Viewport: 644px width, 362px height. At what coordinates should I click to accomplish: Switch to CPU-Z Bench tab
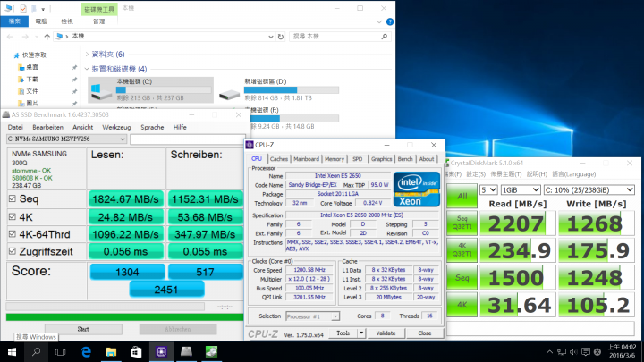(x=405, y=159)
